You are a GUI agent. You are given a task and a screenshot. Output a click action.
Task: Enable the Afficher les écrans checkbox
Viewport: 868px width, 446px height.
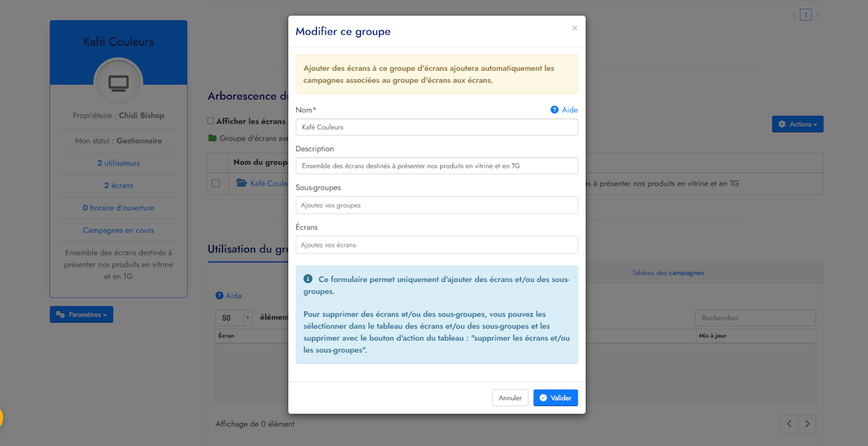[211, 121]
